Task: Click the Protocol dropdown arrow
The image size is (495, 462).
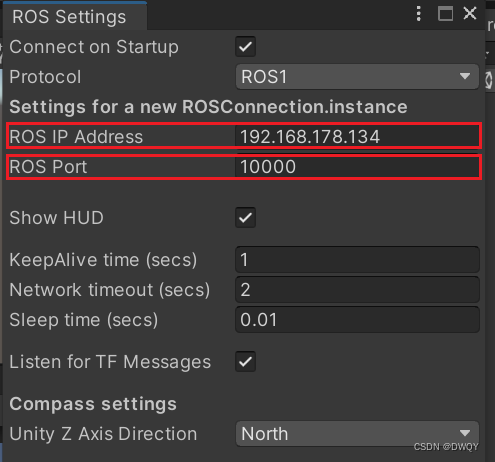Action: tap(465, 76)
